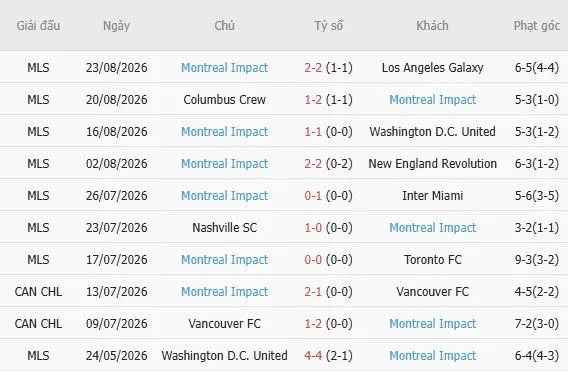Click Nashville SC home team
The width and height of the screenshot is (568, 373).
pos(224,227)
